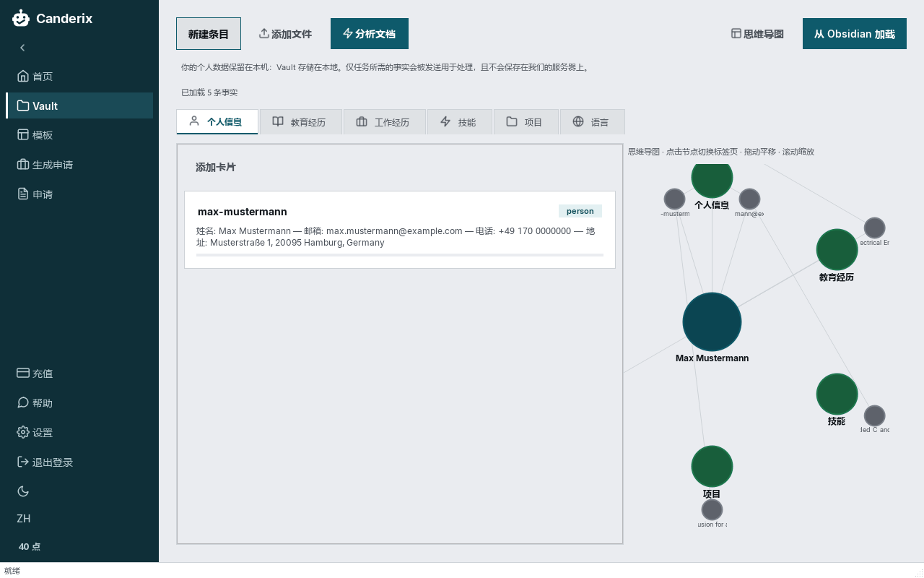Click the gray node labeled 'ded C and'
The width and height of the screenshot is (924, 578).
coord(874,415)
